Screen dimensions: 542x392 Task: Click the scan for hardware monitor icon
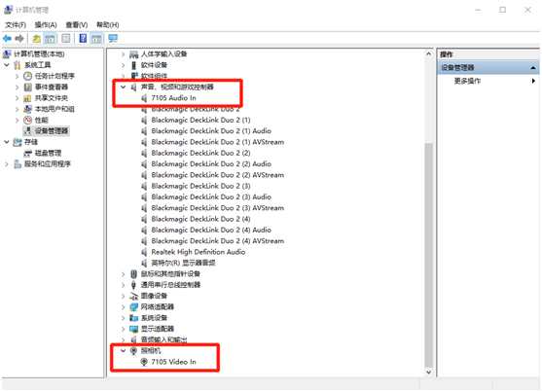click(x=113, y=38)
